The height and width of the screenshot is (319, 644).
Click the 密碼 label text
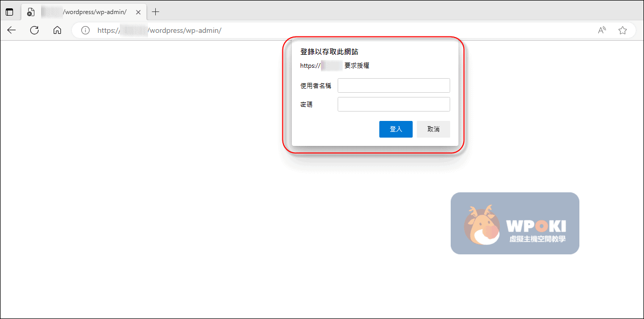pos(306,104)
